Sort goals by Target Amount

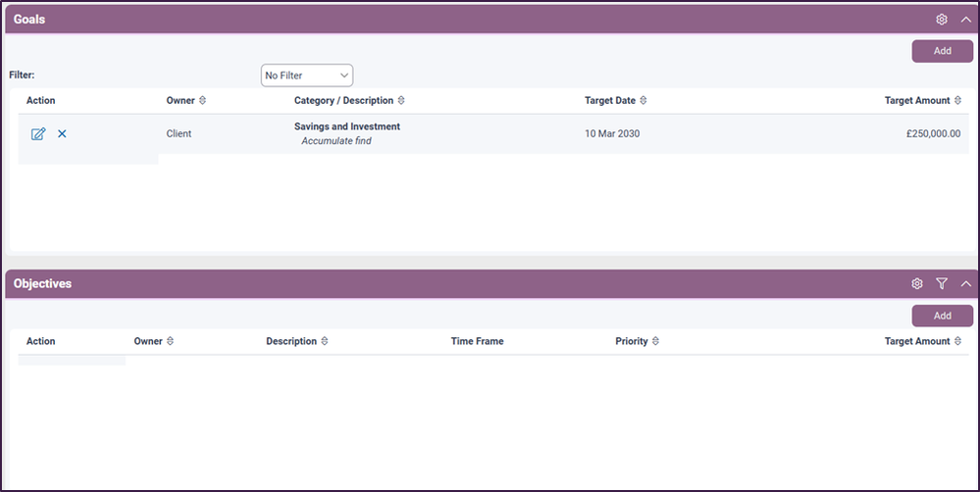point(957,101)
